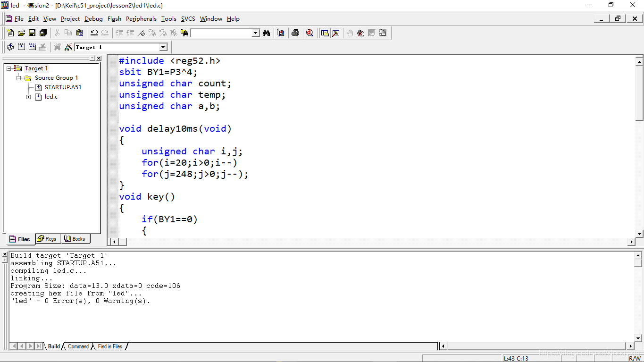Switch to the Regs tab

click(47, 239)
